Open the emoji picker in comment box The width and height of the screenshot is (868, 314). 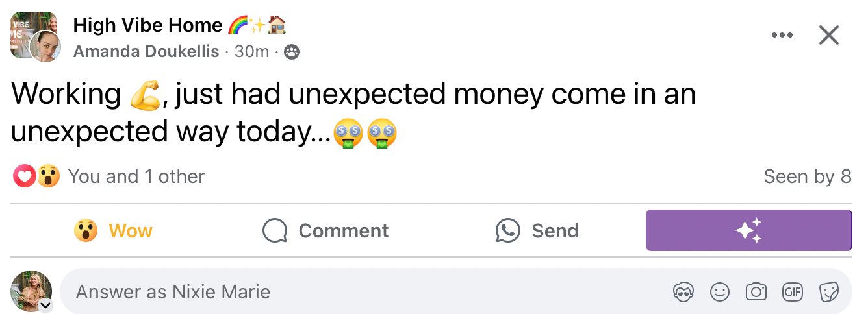click(x=720, y=292)
